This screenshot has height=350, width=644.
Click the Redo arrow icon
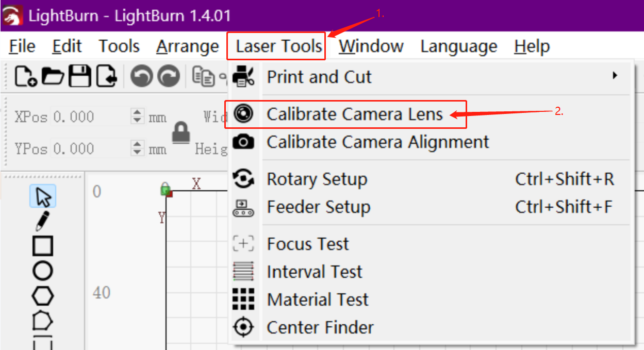click(168, 77)
